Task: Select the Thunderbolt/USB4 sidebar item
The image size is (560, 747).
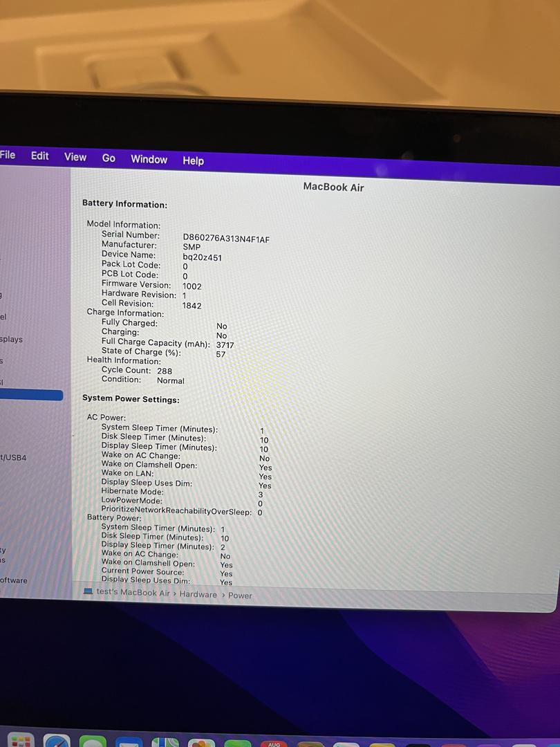Action: tap(13, 457)
